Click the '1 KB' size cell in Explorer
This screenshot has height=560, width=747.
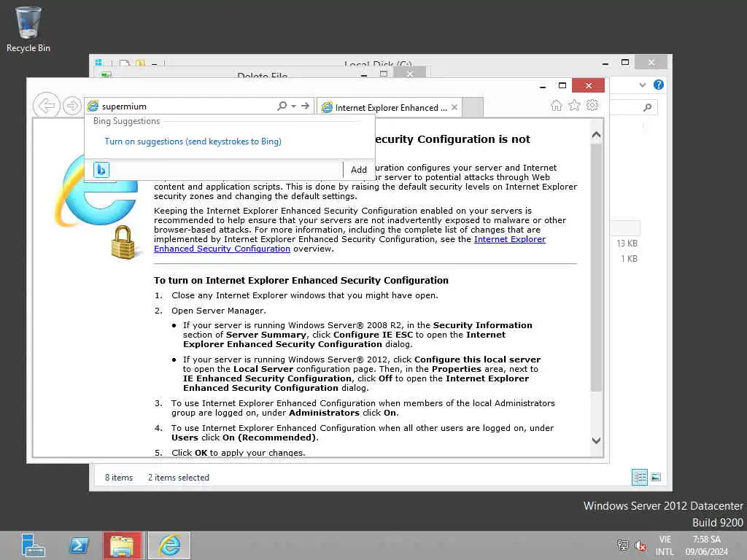click(x=629, y=259)
